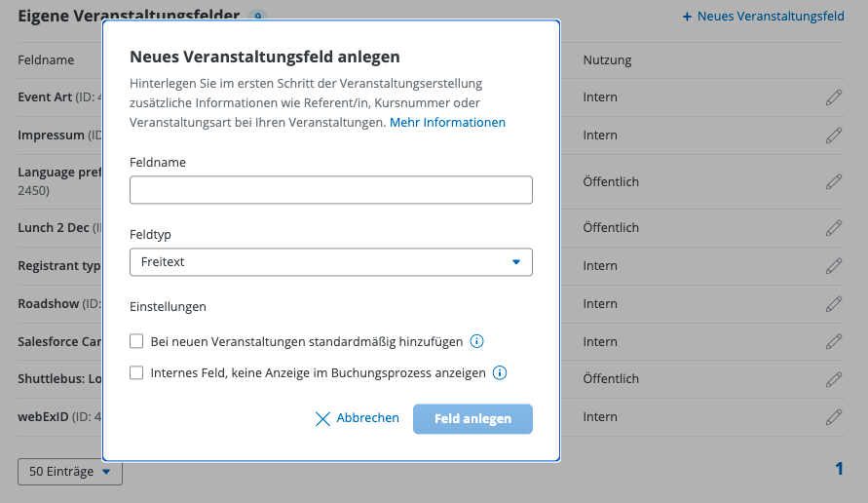Open the Feldtyp dropdown showing Freitext

331,262
